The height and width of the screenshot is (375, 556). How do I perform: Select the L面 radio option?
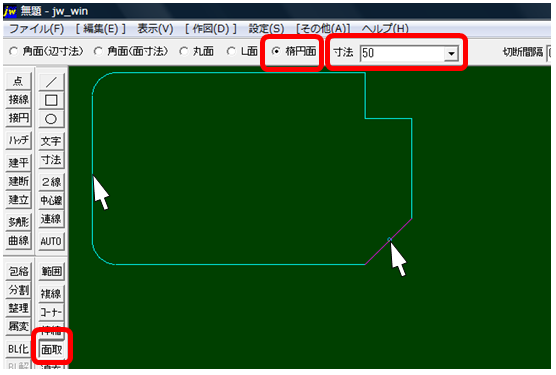point(242,51)
